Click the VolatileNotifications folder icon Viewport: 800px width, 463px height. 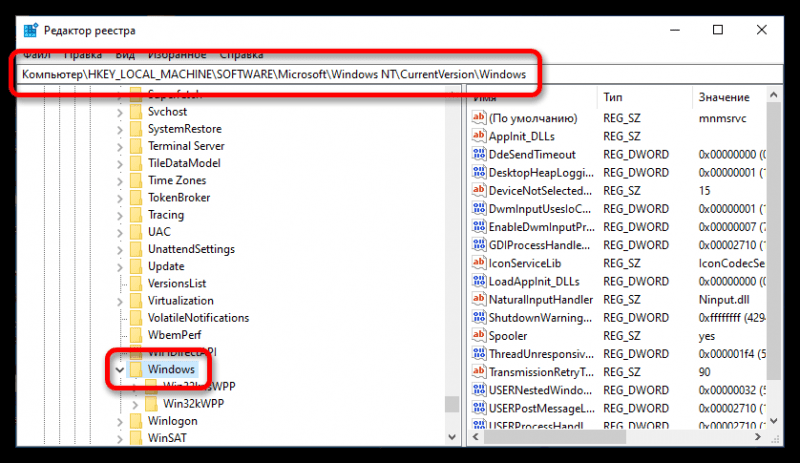coord(136,318)
